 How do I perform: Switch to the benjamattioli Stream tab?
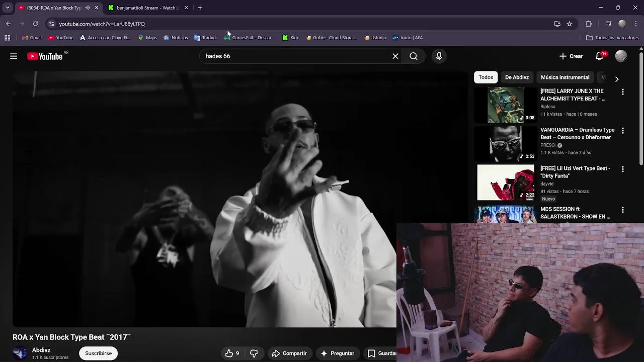(x=147, y=8)
